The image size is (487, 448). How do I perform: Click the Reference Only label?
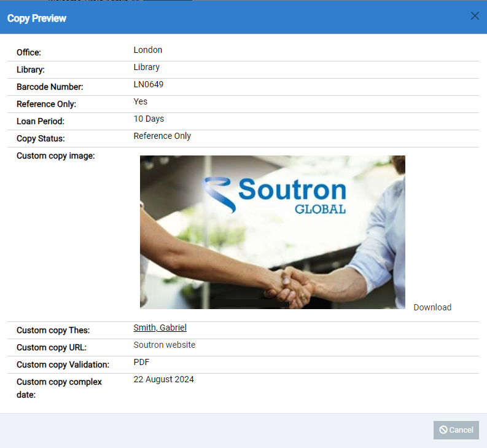(46, 104)
